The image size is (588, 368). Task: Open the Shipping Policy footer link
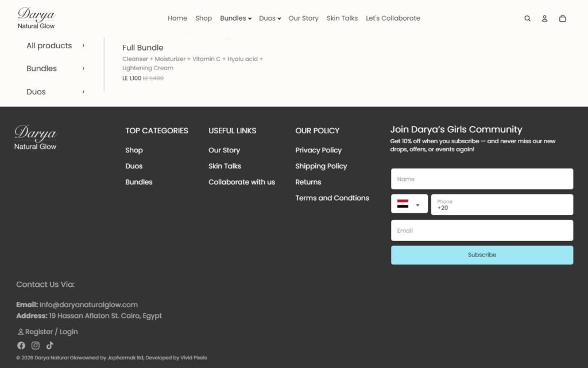click(x=321, y=166)
